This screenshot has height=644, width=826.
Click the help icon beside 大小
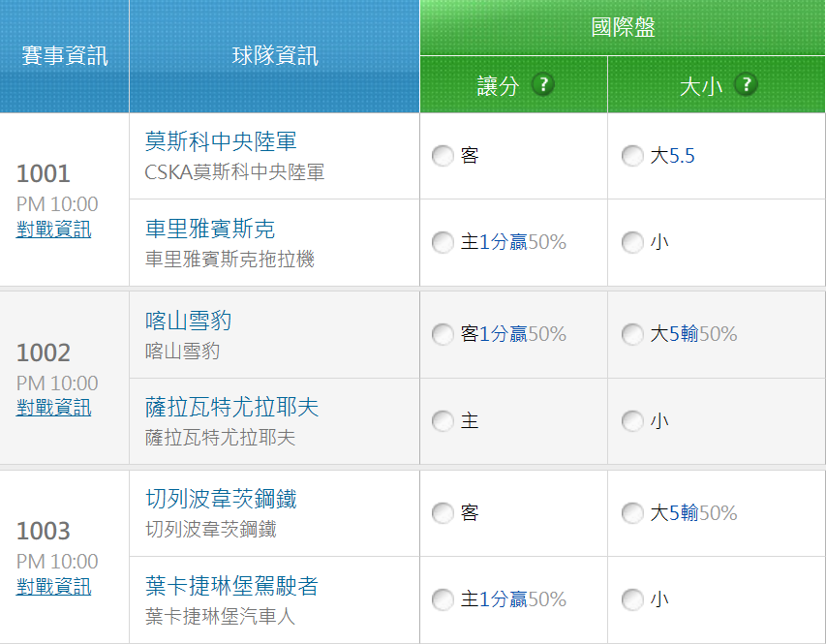(745, 84)
